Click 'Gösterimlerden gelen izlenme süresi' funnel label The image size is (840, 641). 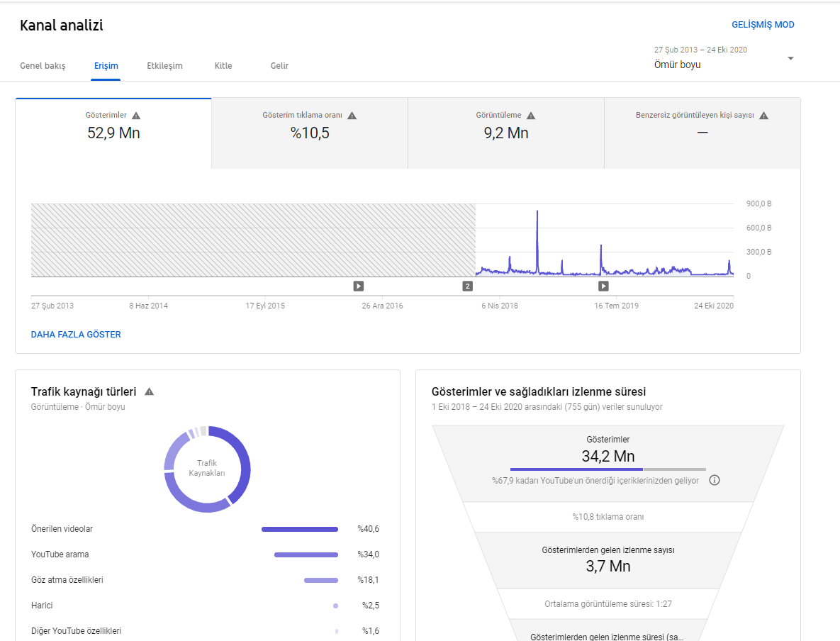click(x=607, y=637)
